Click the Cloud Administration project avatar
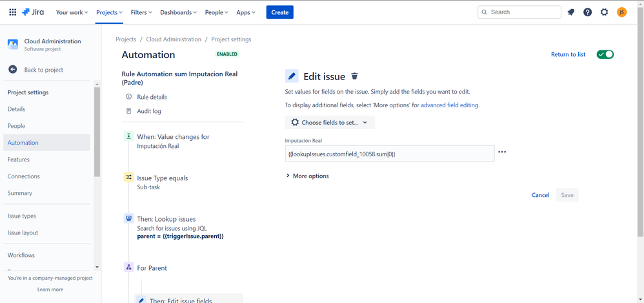This screenshot has width=644, height=303. click(x=13, y=45)
